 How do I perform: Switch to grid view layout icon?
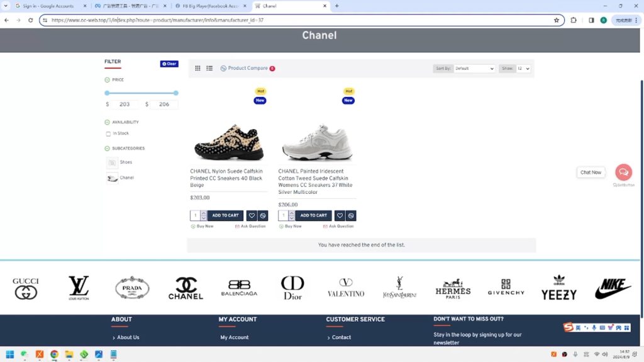197,69
